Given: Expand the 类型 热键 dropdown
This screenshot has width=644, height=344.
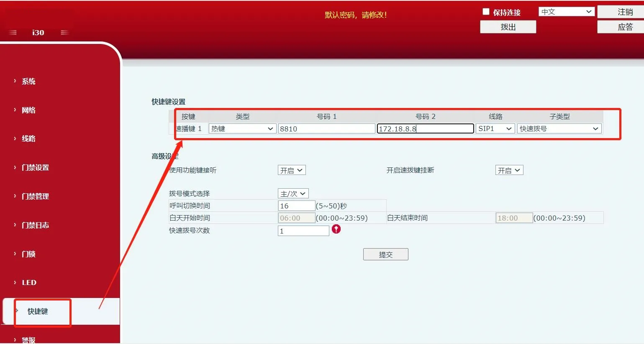Looking at the screenshot, I should click(242, 129).
